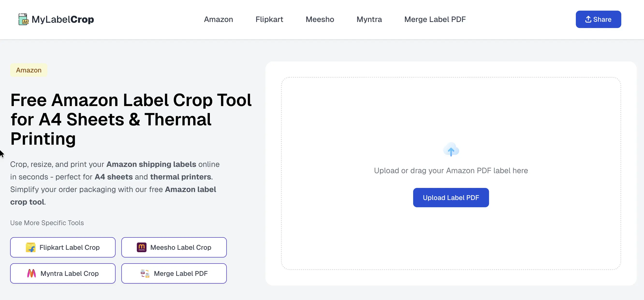Image resolution: width=644 pixels, height=300 pixels.
Task: Select Myntra from the top navigation
Action: click(369, 19)
